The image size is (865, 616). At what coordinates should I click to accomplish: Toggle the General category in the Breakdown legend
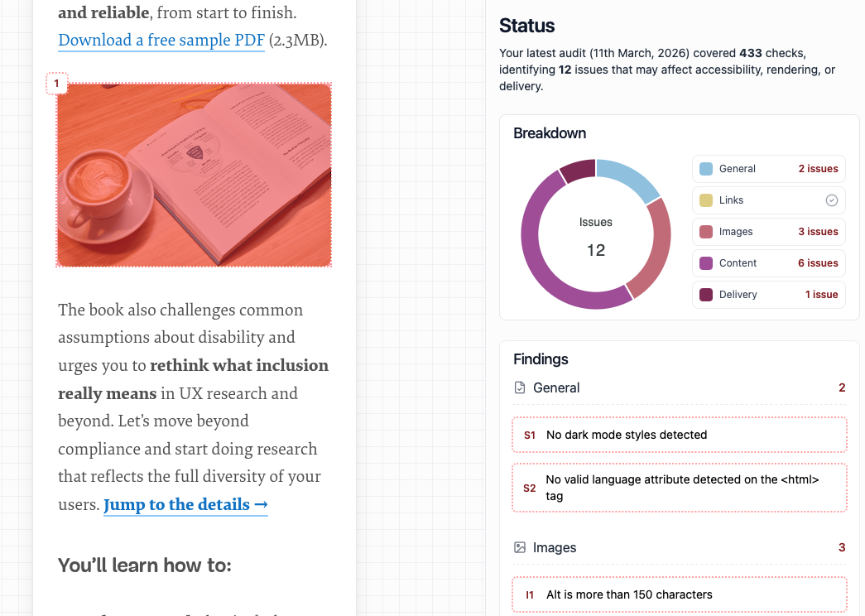point(768,168)
